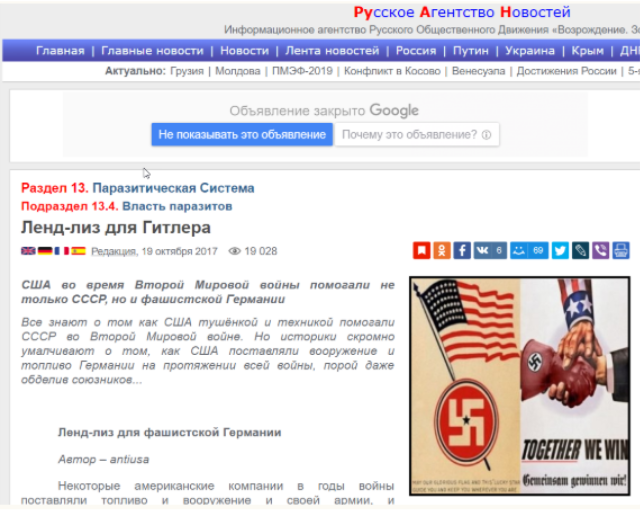The width and height of the screenshot is (640, 510).
Task: Click the article headline 'Ленд-лиз для Гитлера'
Action: [x=116, y=228]
